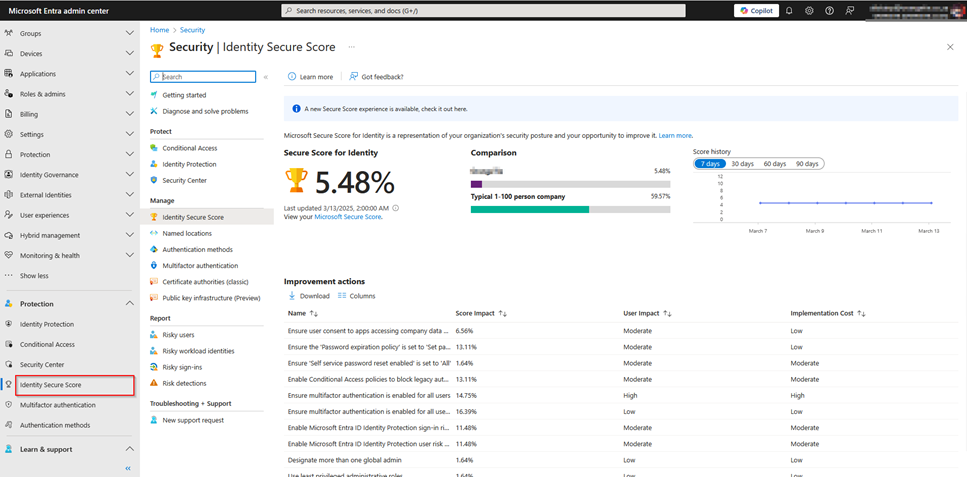The width and height of the screenshot is (967, 477).
Task: Expand the Identity Governance chevron
Action: pyautogui.click(x=130, y=175)
